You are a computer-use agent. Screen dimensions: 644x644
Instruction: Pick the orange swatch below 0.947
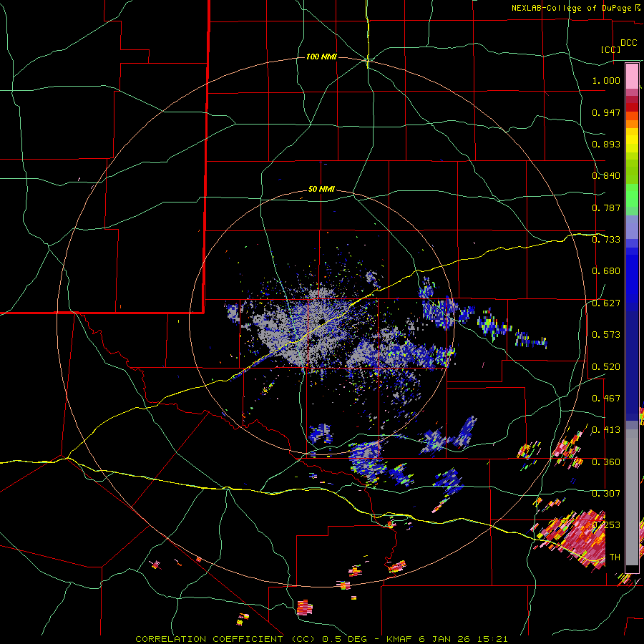[x=632, y=124]
